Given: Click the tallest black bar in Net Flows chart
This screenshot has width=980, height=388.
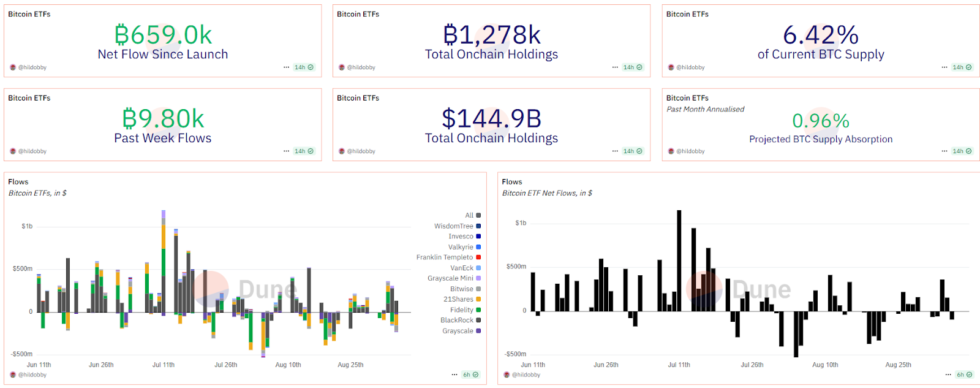Looking at the screenshot, I should click(x=679, y=261).
